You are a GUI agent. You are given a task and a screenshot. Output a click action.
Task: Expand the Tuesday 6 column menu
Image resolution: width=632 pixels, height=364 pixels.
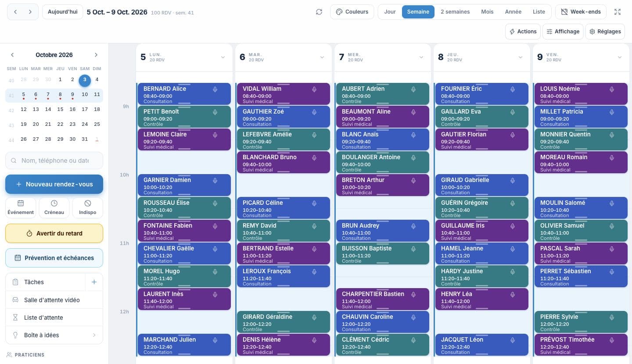coord(322,57)
